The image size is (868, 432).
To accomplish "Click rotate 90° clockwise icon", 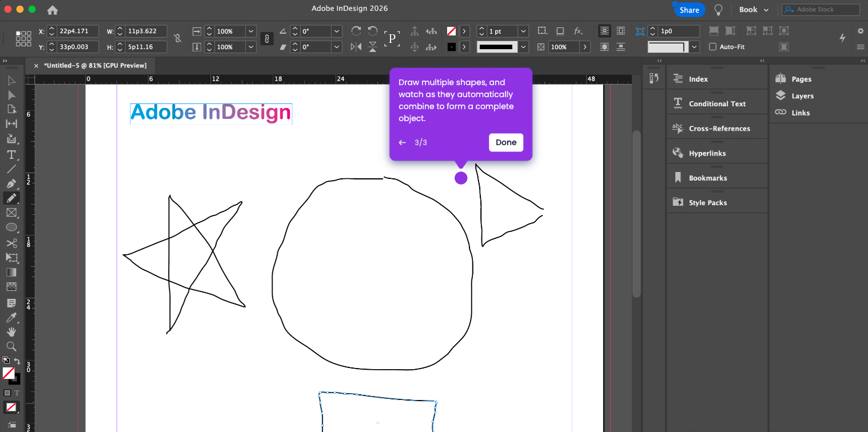I will click(356, 31).
